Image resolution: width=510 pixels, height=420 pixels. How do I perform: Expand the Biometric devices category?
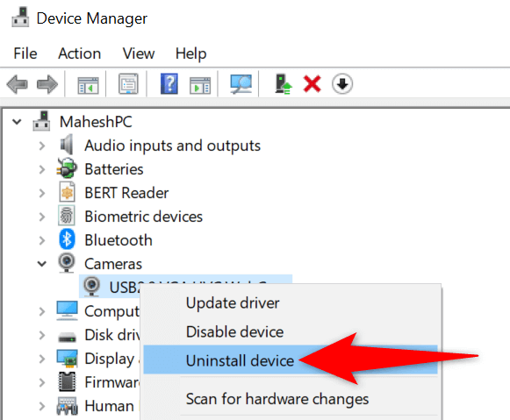[42, 217]
